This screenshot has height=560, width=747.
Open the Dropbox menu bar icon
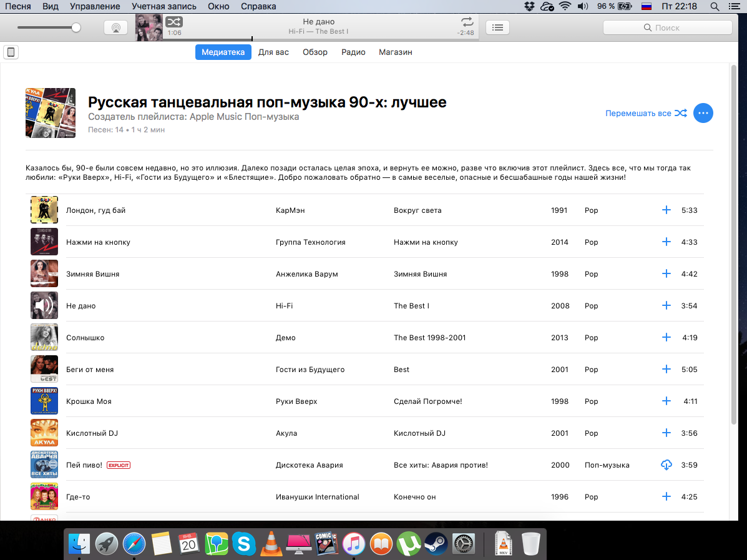click(x=529, y=6)
